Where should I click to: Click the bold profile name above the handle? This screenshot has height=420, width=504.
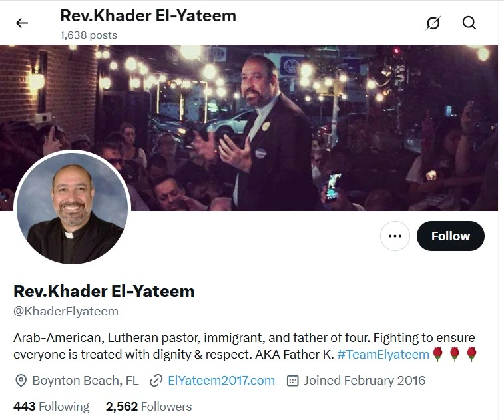104,291
